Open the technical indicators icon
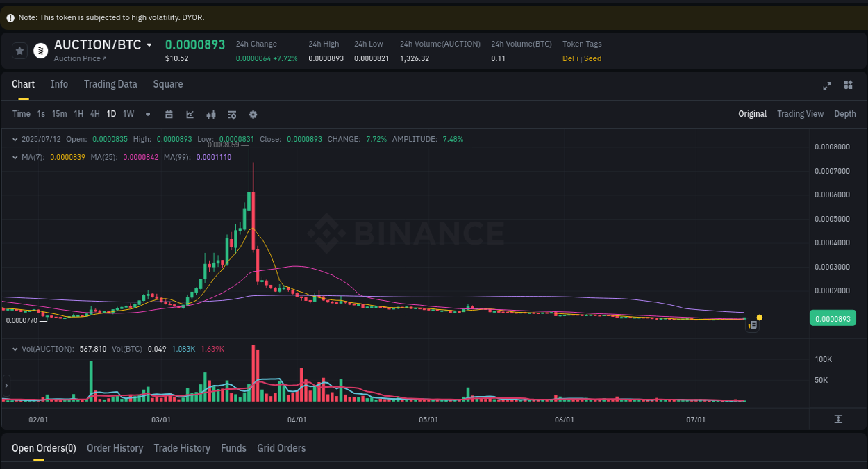The height and width of the screenshot is (469, 868). click(190, 114)
